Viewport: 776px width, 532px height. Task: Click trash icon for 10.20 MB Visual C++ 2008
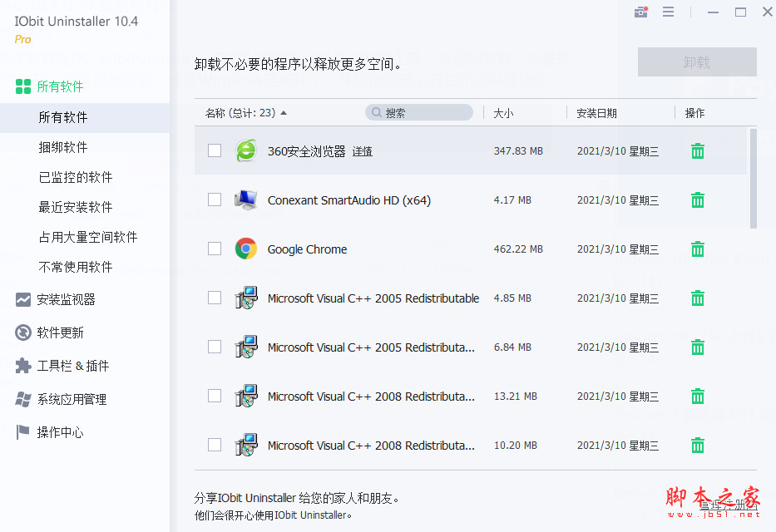pos(698,445)
